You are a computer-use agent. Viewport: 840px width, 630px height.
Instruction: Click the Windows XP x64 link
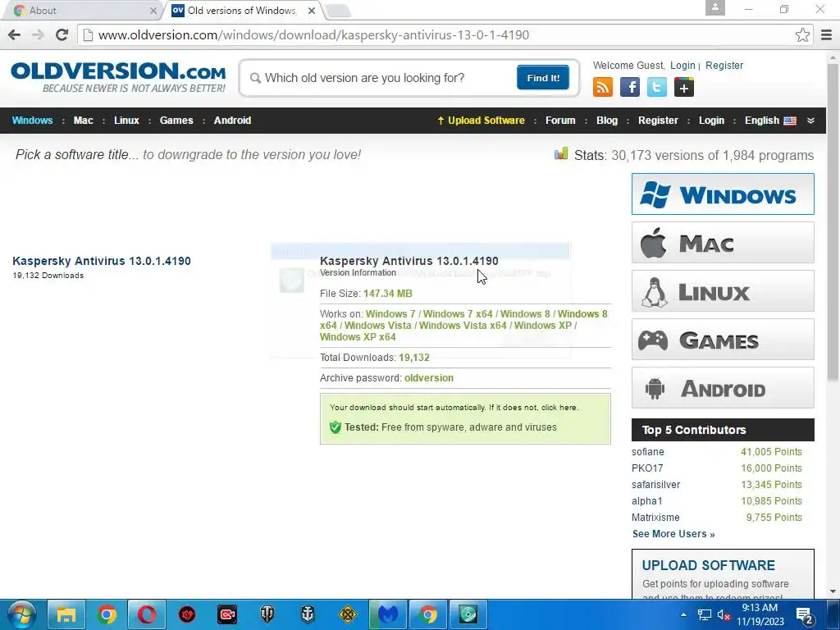pyautogui.click(x=358, y=337)
